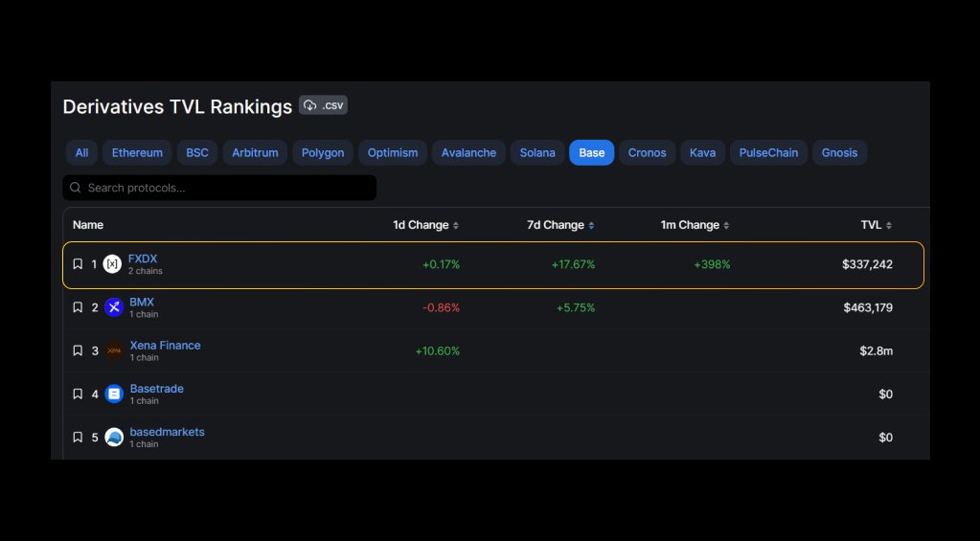Bookmark the Basetrade protocol
980x541 pixels.
(x=78, y=394)
